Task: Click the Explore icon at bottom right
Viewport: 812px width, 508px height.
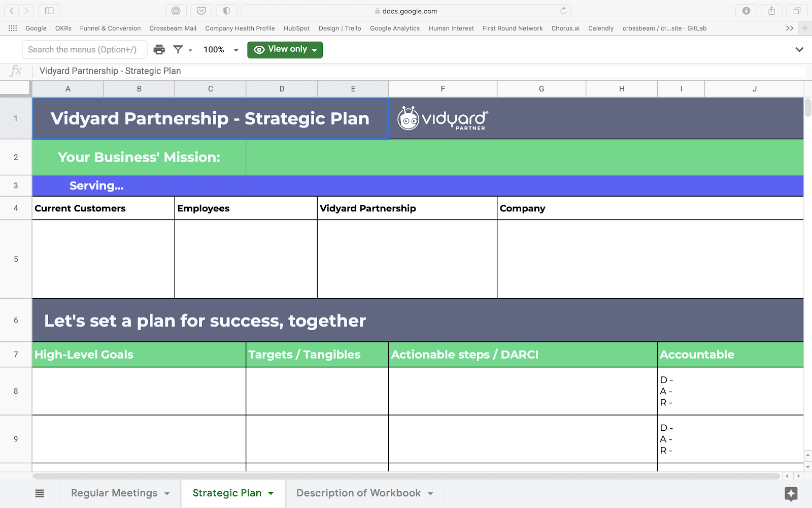Action: click(791, 494)
